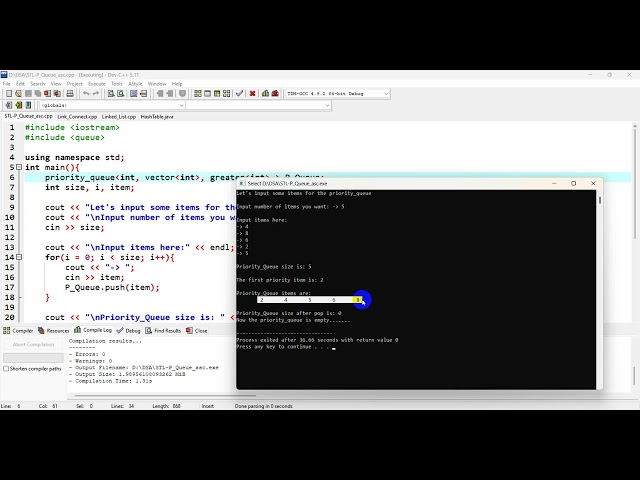Click the 'Insert' status bar entry
This screenshot has height=480, width=640.
tap(207, 406)
